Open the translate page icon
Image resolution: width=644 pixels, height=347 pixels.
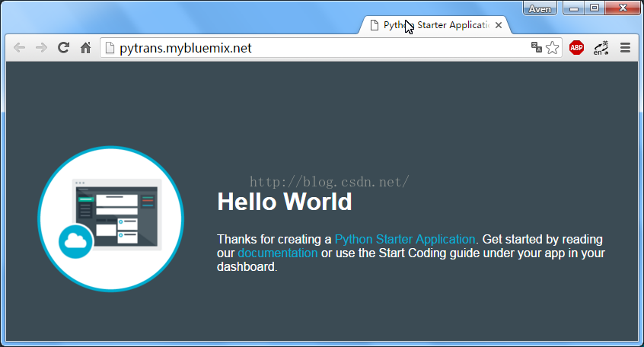tap(537, 47)
